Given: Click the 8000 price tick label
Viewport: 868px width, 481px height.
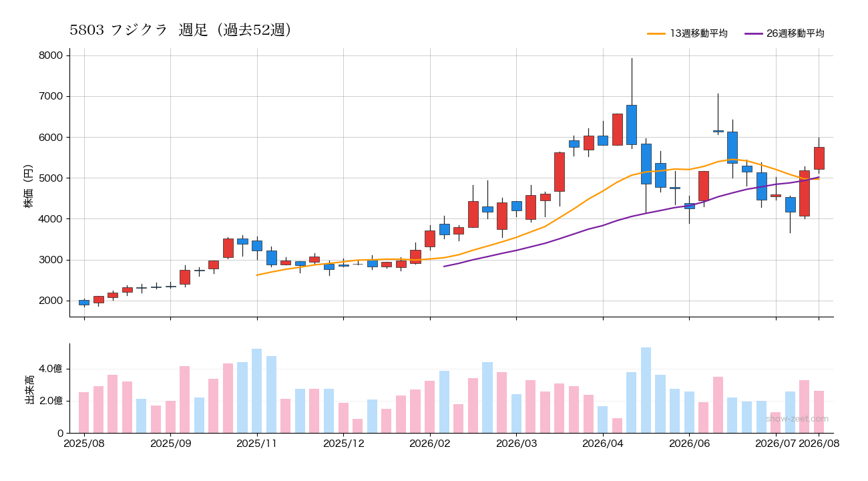Looking at the screenshot, I should click(x=51, y=55).
